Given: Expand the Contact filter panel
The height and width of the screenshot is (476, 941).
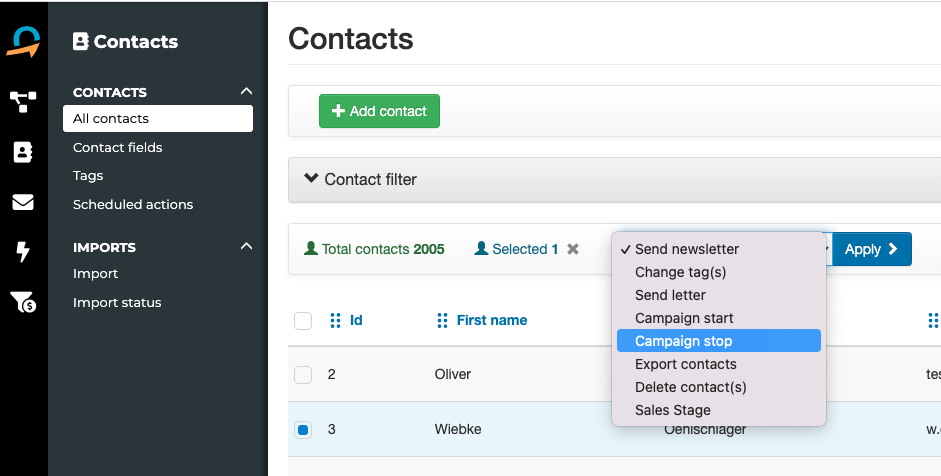Looking at the screenshot, I should click(x=360, y=179).
